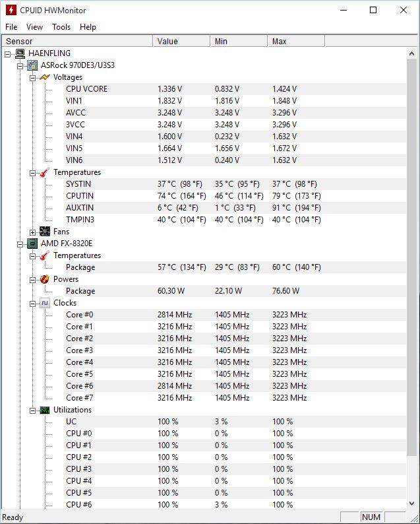Open the File menu
The image size is (420, 524).
(x=11, y=27)
